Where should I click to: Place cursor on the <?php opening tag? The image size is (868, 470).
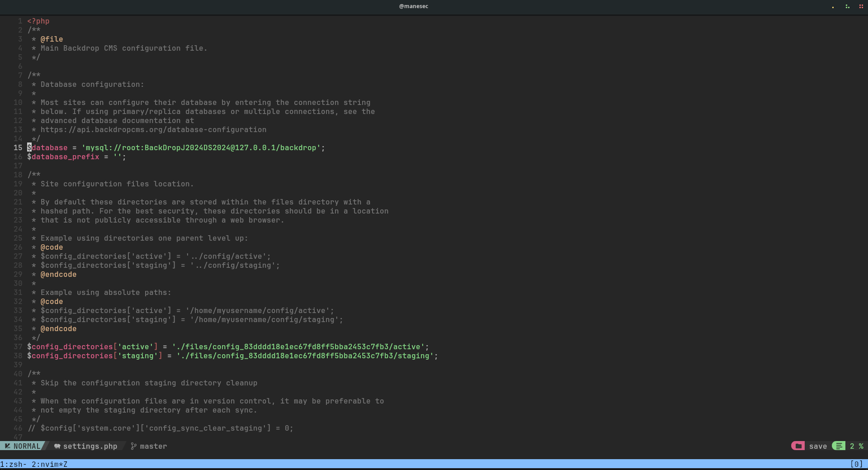tap(38, 21)
